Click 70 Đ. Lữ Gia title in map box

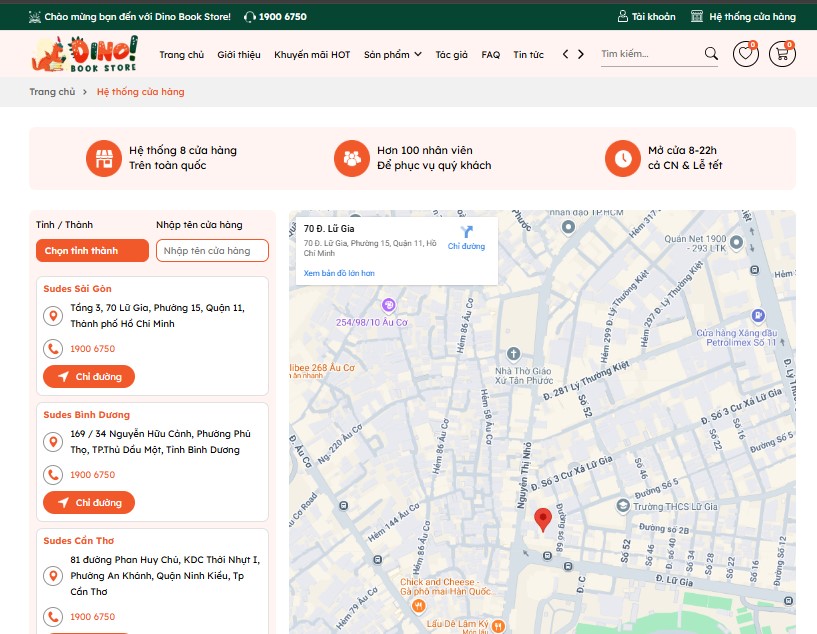(x=329, y=229)
